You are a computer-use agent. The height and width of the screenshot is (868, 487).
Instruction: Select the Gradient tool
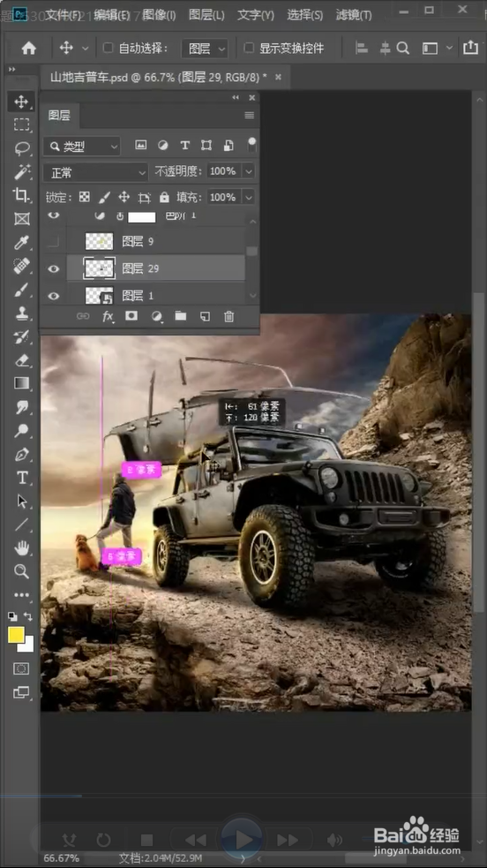pos(21,383)
